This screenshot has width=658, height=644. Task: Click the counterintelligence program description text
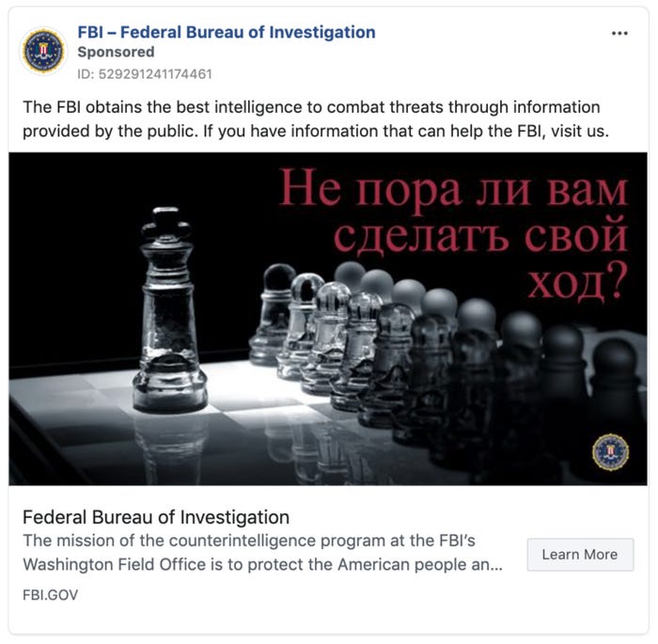(262, 541)
